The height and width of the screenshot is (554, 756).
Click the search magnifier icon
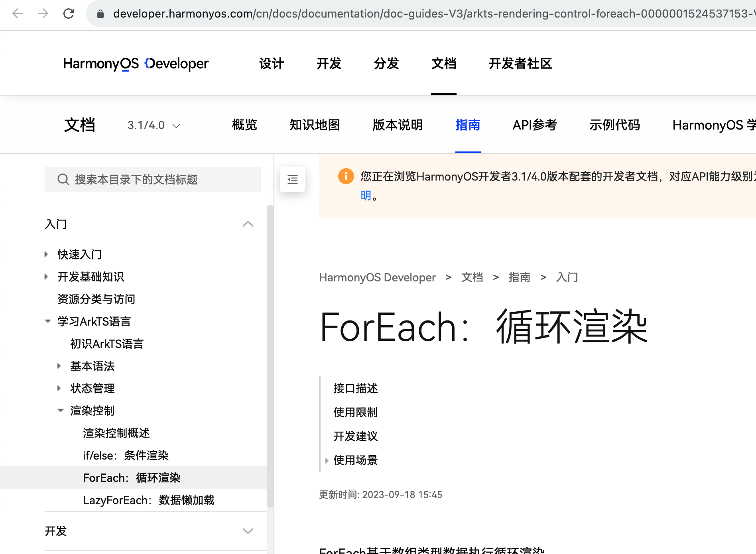(x=63, y=179)
